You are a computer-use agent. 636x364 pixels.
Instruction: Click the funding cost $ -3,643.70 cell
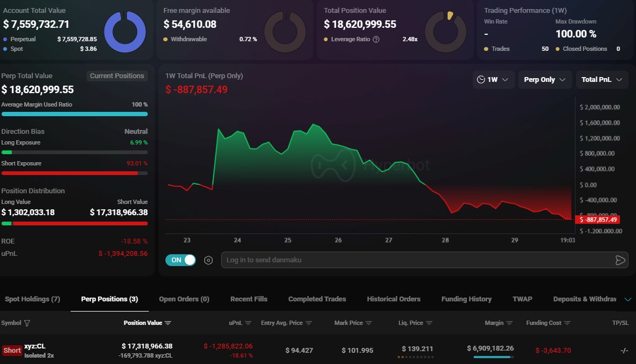coord(553,351)
